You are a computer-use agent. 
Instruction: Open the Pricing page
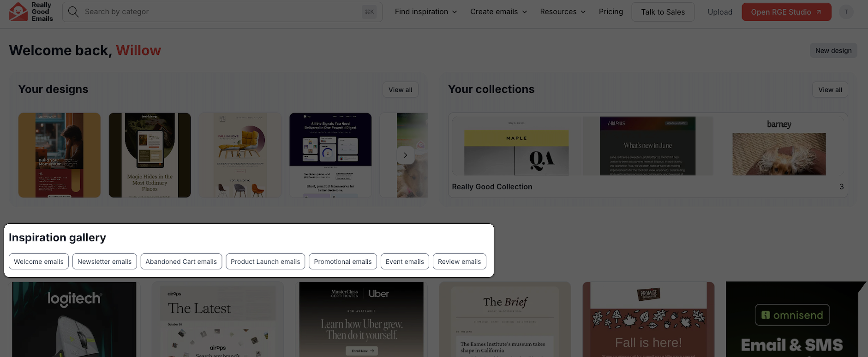[611, 12]
